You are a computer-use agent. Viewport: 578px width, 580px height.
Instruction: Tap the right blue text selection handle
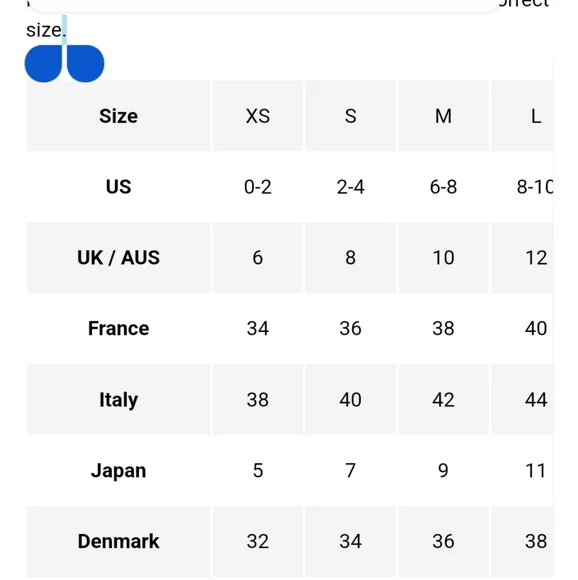(85, 64)
